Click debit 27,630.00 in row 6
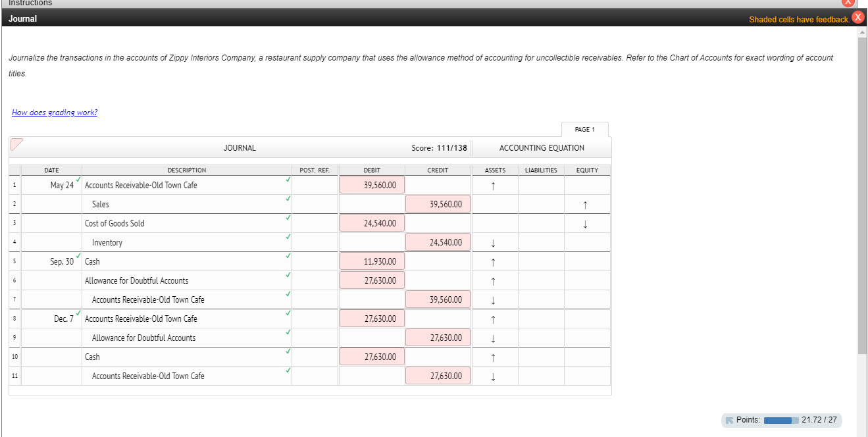 point(372,280)
